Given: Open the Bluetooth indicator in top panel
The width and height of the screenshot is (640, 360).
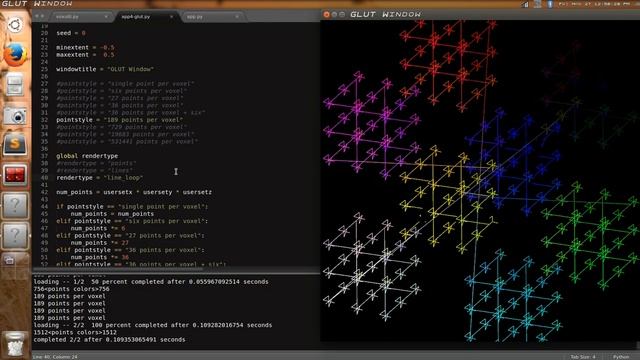Looking at the screenshot, I should [550, 4].
